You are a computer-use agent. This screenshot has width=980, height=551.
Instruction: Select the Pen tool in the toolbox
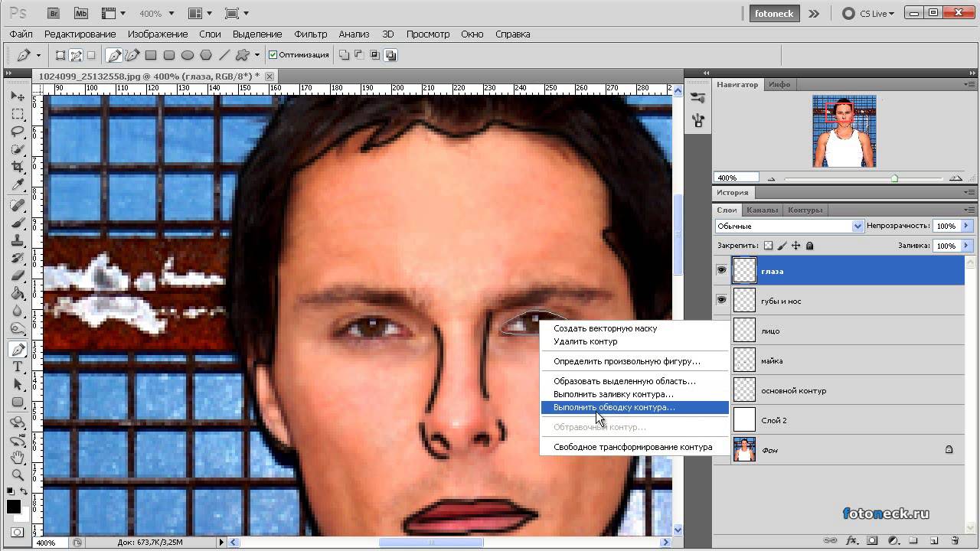[x=17, y=350]
